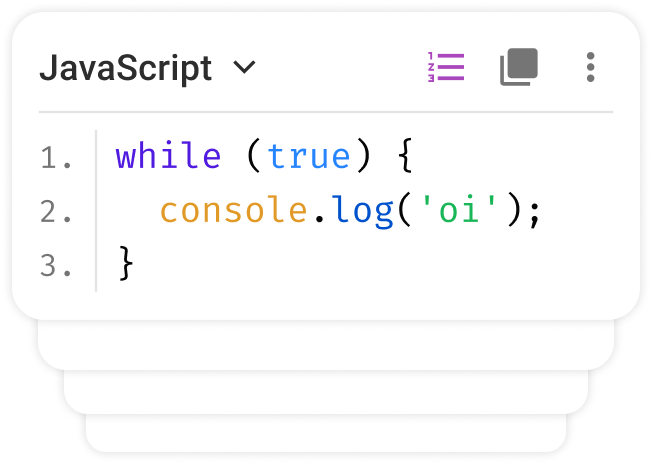Click the copy code icon

tap(518, 68)
